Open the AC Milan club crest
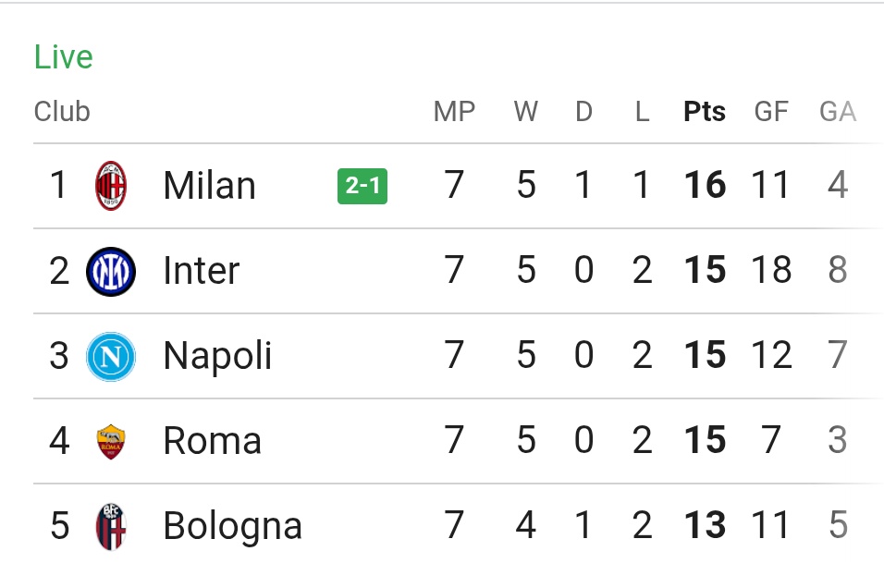Image resolution: width=884 pixels, height=588 pixels. click(111, 186)
